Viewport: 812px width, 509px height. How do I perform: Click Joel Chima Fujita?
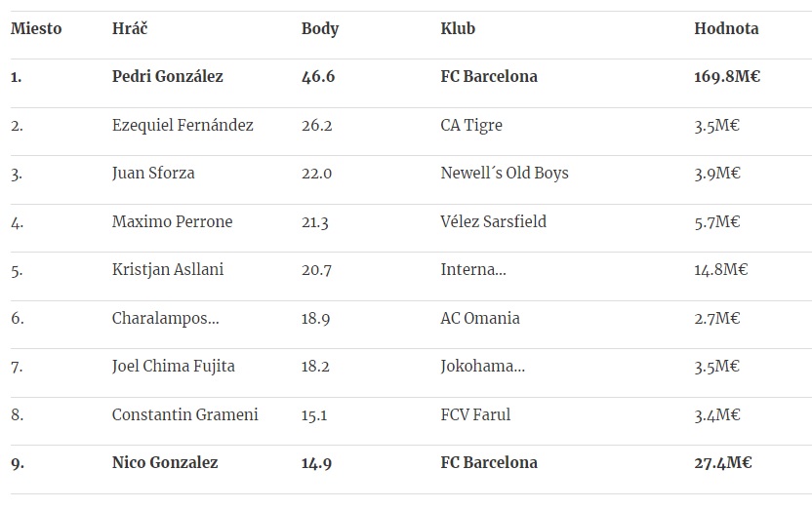coord(173,367)
